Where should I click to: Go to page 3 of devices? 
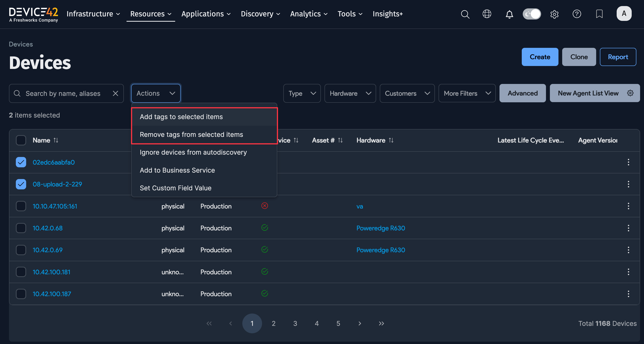pyautogui.click(x=295, y=324)
